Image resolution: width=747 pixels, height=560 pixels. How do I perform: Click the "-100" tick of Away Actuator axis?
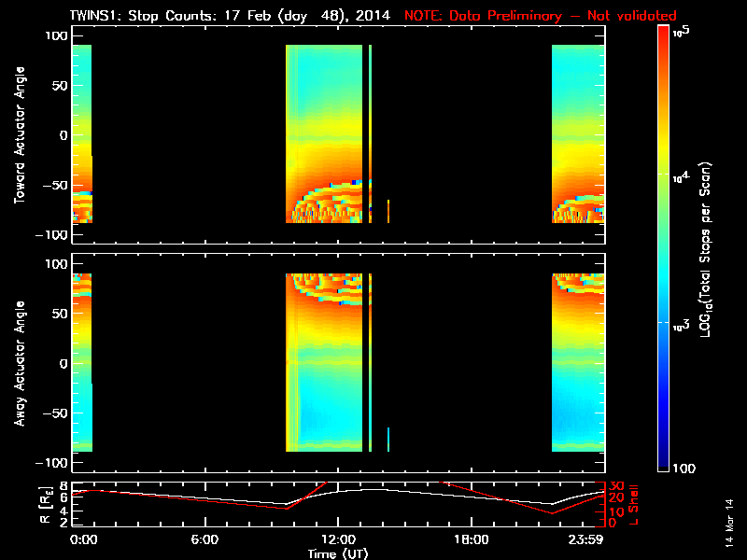[52, 463]
